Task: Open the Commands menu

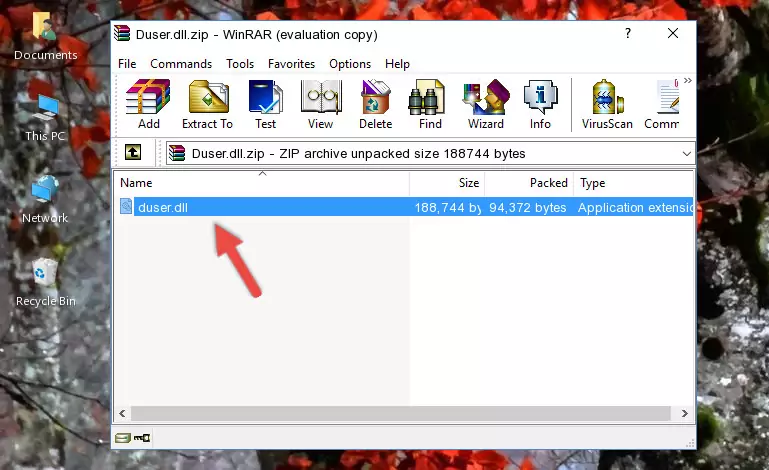Action: (181, 64)
